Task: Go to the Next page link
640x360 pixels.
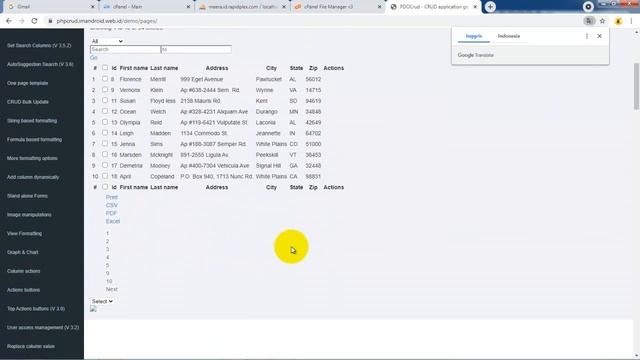Action: tap(111, 289)
